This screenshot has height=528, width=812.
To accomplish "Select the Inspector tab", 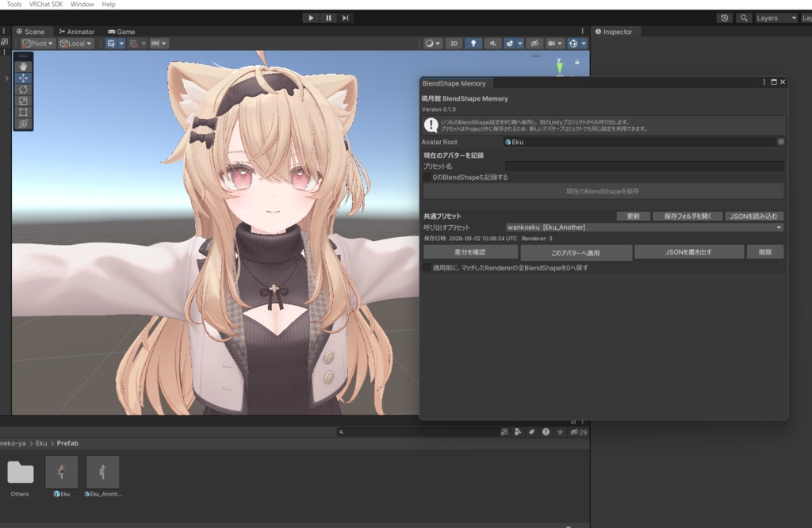I will coord(615,32).
